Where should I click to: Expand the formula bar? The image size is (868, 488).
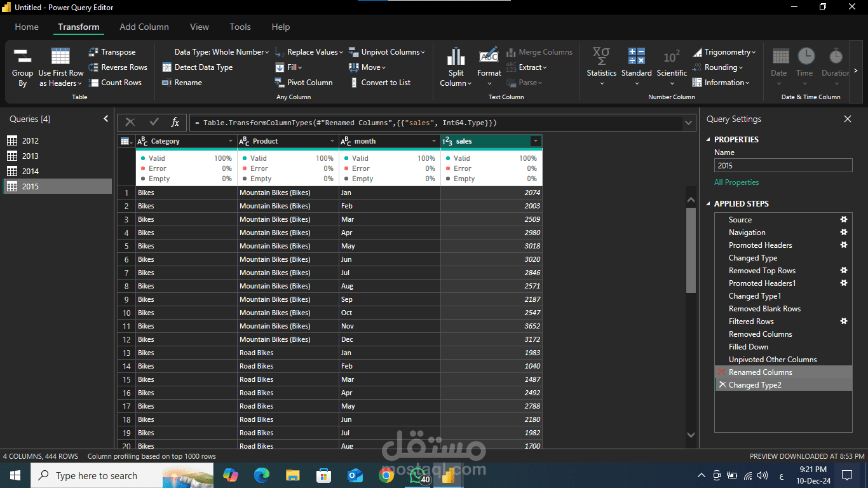point(688,123)
